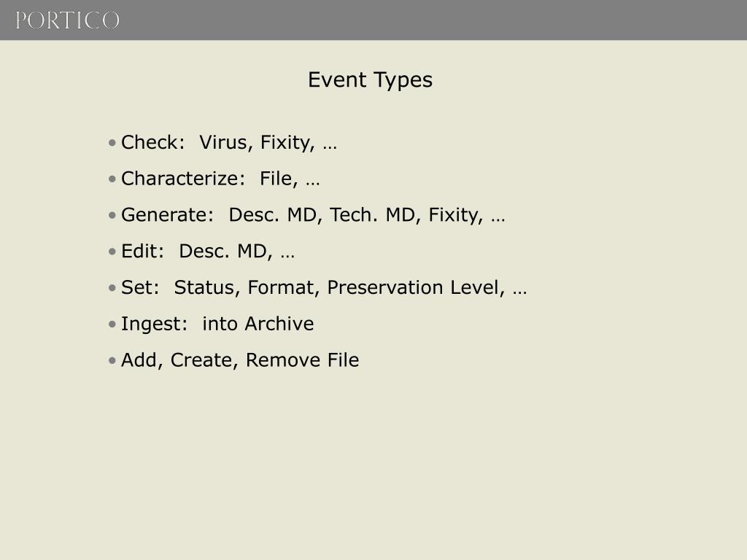The image size is (747, 560).
Task: Click the bullet before Set line
Action: point(112,287)
